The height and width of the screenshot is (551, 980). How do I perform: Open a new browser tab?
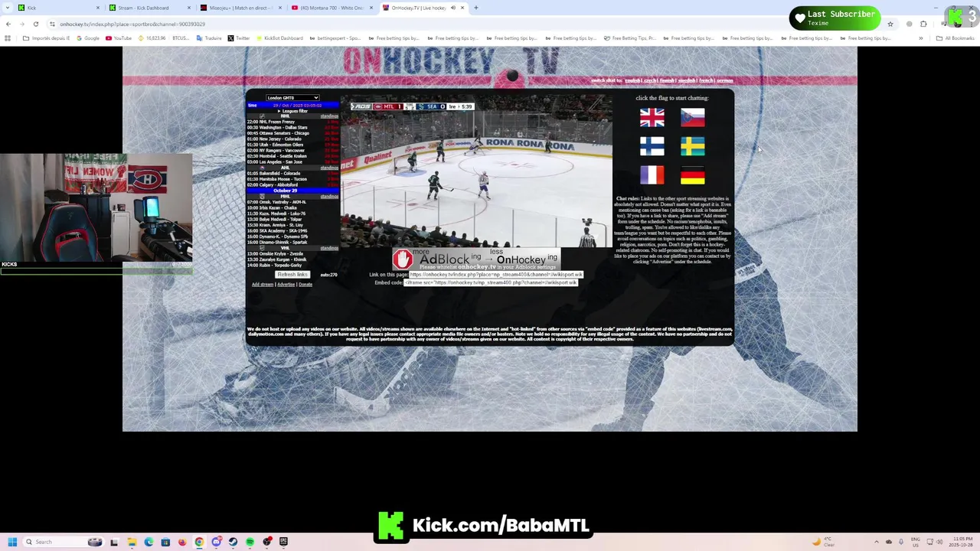(475, 8)
